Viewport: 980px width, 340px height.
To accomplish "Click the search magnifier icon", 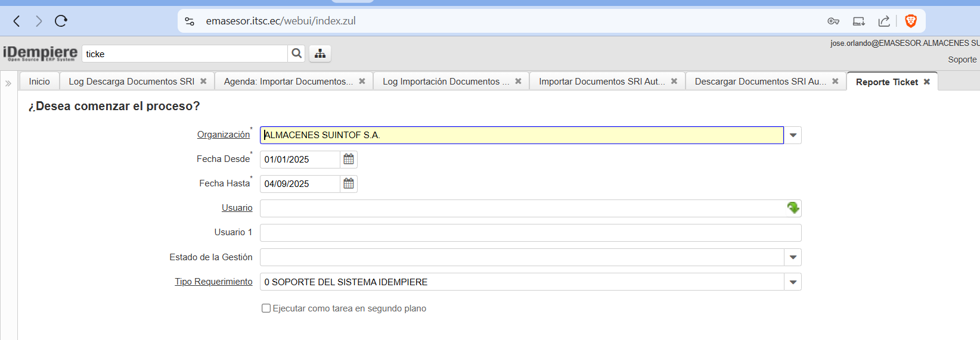I will point(296,54).
